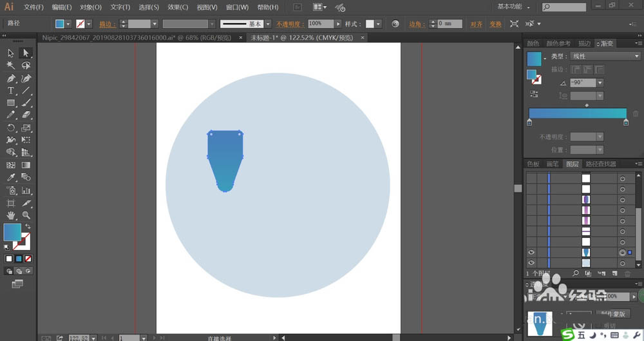Open 文件(F) menu
This screenshot has height=341, width=644.
[33, 7]
